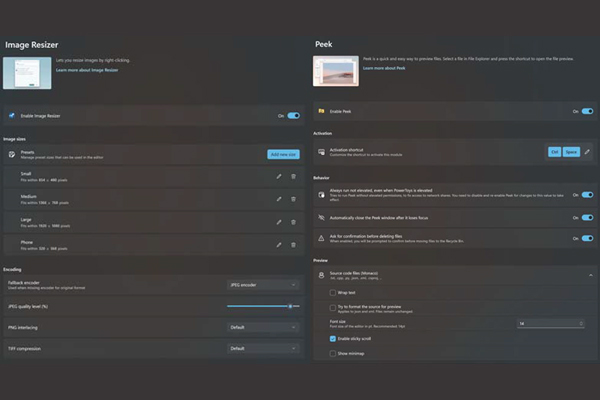Image resolution: width=600 pixels, height=400 pixels.
Task: Click the Image Resizer preview thumbnail
Action: [x=27, y=73]
